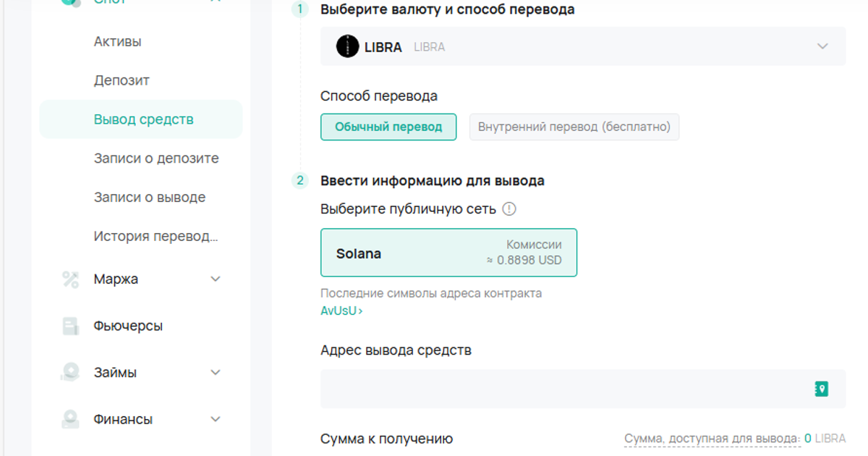The width and height of the screenshot is (868, 456).
Task: Click the Finance icon in sidebar
Action: 70,420
